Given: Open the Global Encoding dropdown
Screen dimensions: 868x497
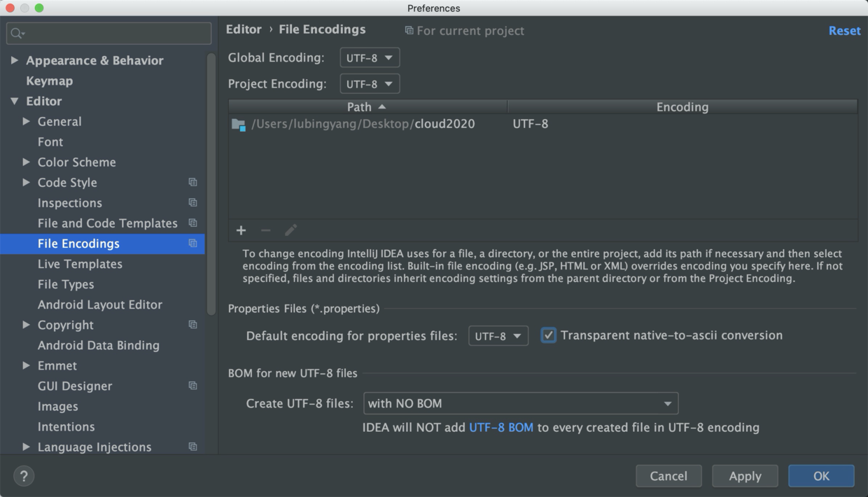Looking at the screenshot, I should click(370, 58).
